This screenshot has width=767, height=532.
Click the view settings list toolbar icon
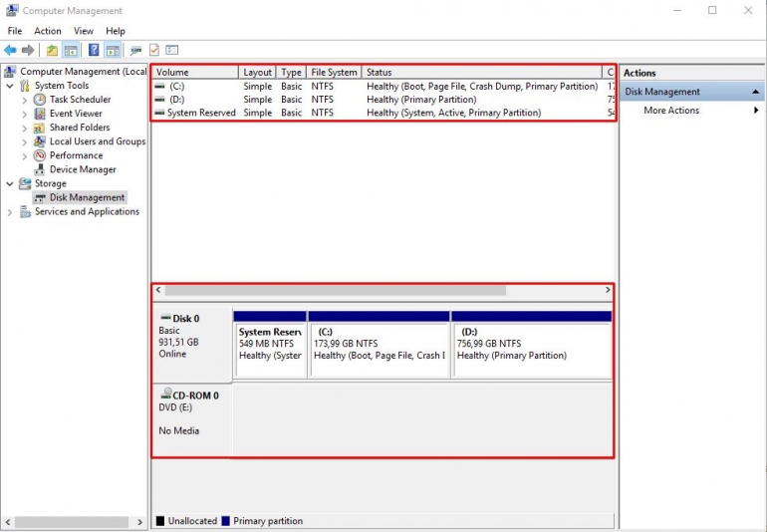171,50
